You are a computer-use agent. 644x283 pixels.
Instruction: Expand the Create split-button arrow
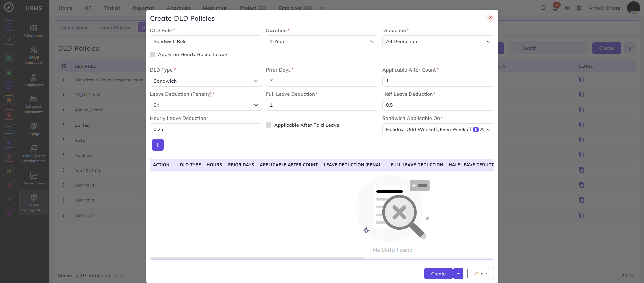point(458,274)
